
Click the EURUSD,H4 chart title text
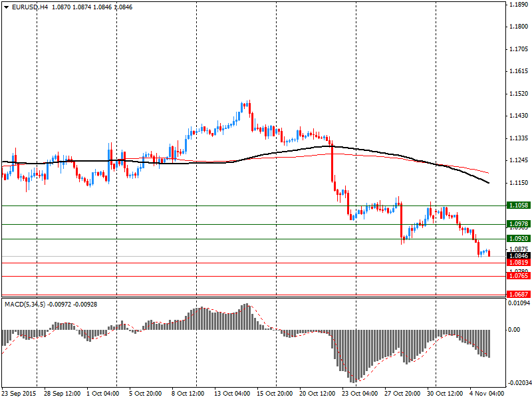pyautogui.click(x=30, y=7)
